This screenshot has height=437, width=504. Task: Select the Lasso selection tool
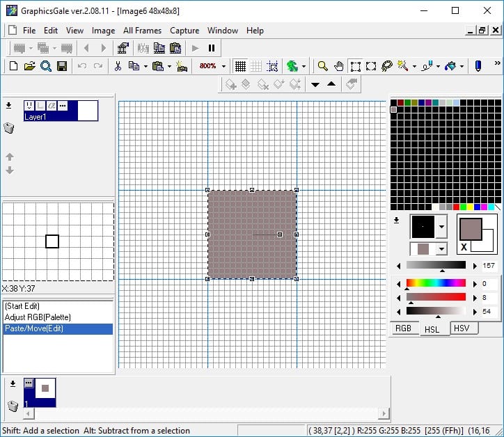(386, 66)
